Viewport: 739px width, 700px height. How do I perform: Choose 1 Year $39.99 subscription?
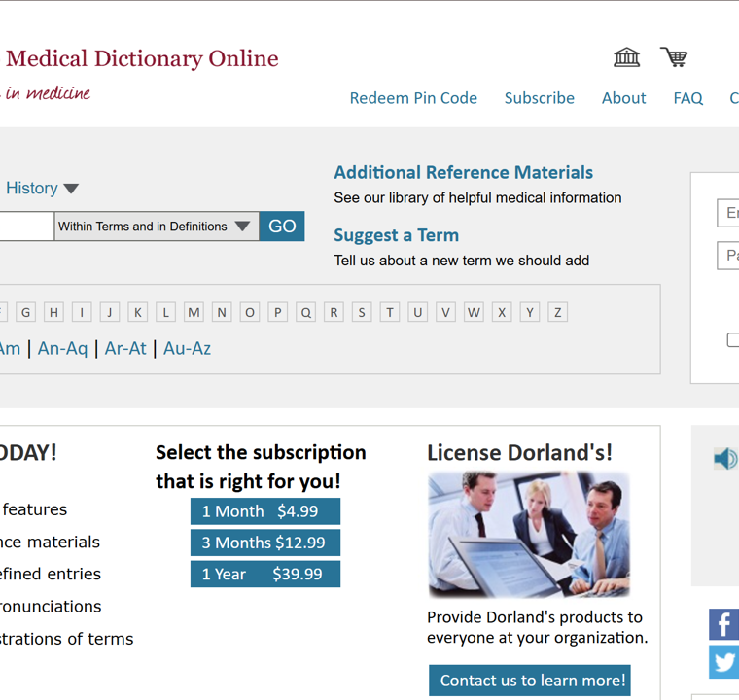point(265,574)
